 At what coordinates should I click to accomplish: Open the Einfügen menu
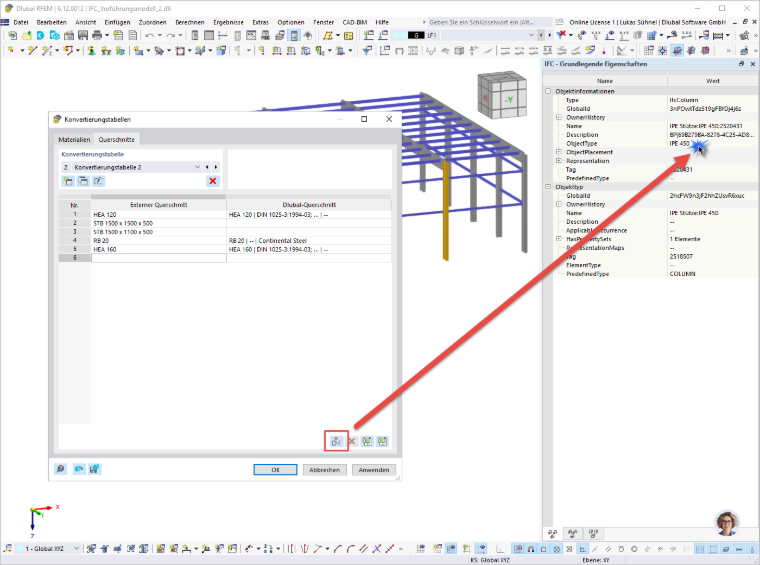pos(117,22)
